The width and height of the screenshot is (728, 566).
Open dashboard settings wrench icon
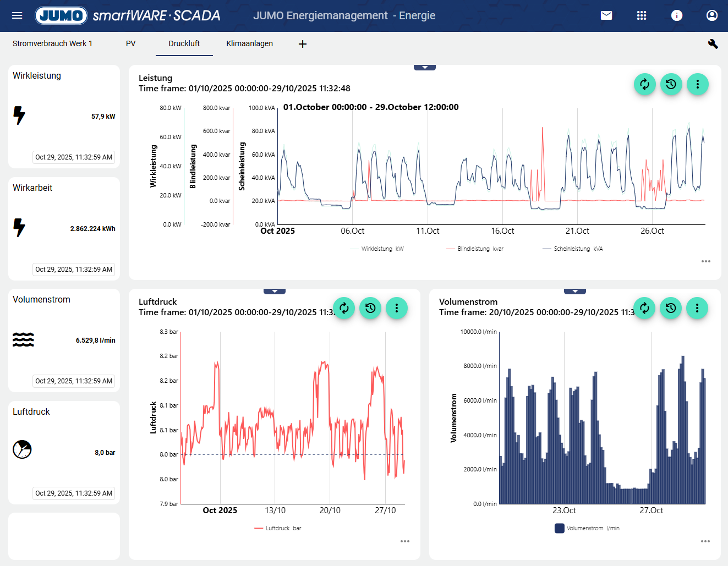point(713,44)
